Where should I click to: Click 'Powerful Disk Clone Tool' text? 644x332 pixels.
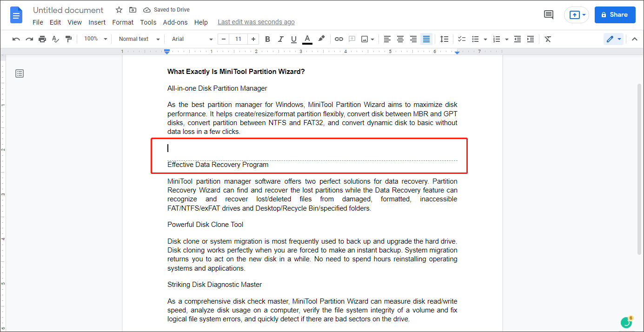coord(206,225)
